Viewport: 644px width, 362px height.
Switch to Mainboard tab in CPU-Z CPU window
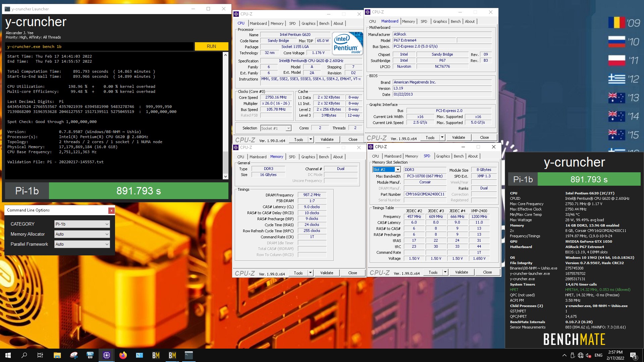[x=258, y=23]
